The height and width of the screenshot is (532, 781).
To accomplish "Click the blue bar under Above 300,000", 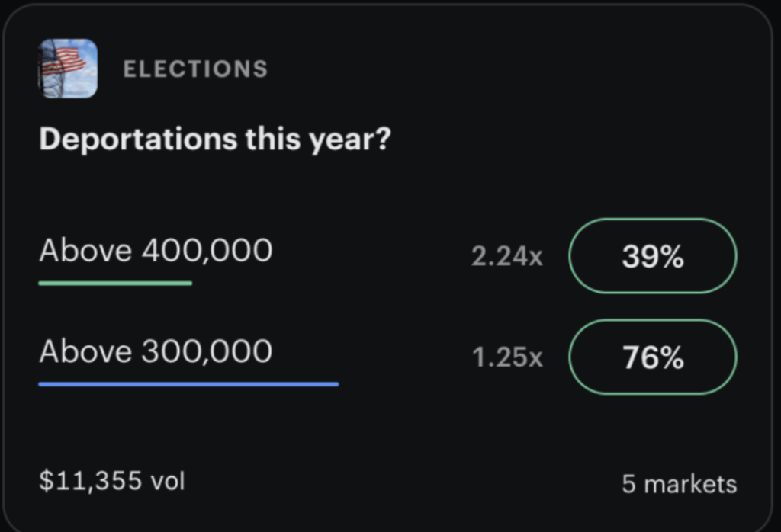I will click(x=188, y=384).
